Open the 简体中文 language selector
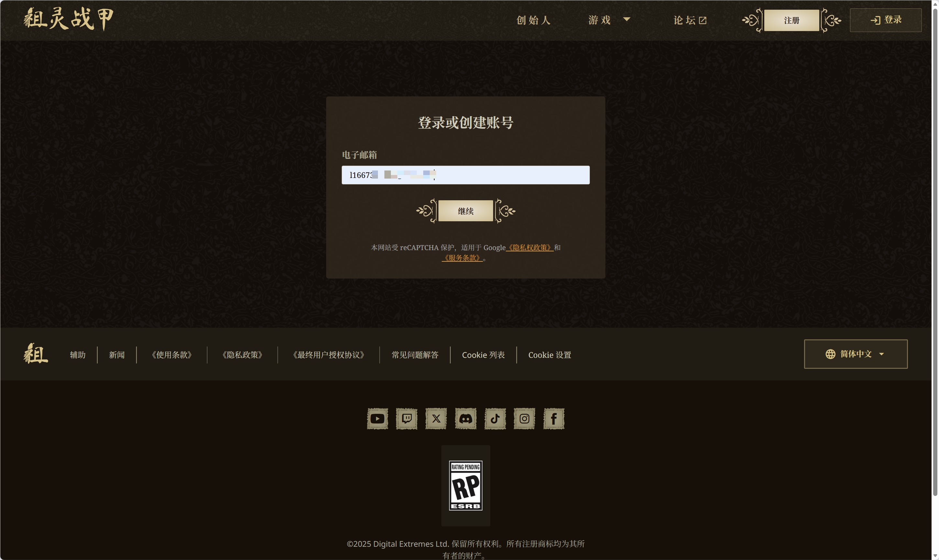The width and height of the screenshot is (939, 560). pos(855,354)
